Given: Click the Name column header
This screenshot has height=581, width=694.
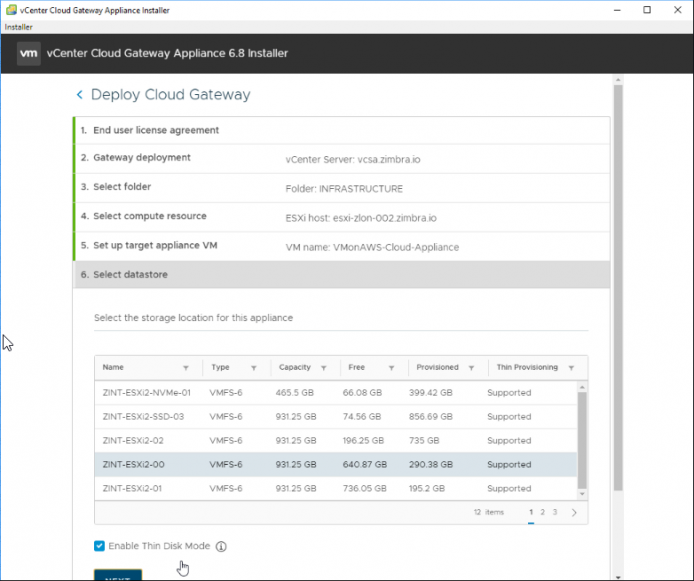Looking at the screenshot, I should point(113,367).
